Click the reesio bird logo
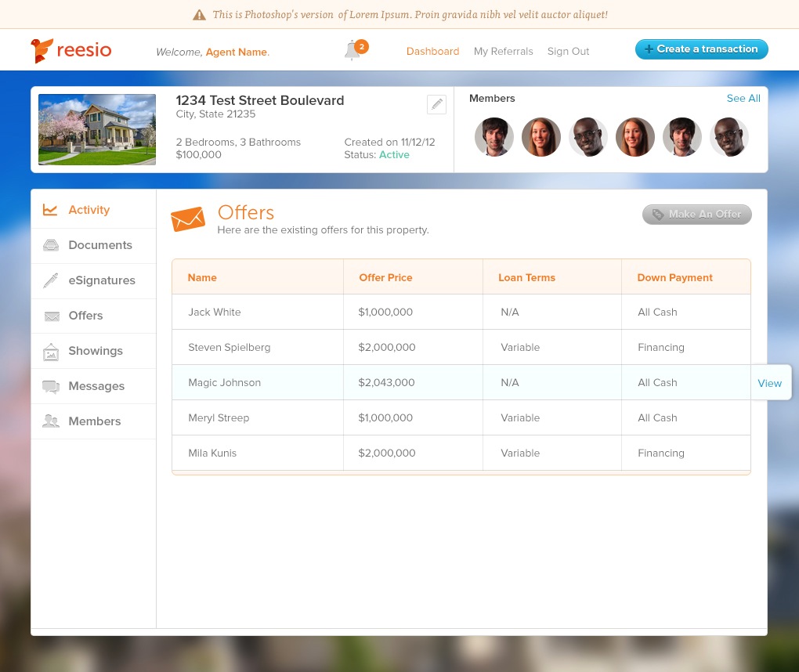This screenshot has width=799, height=672. click(x=42, y=50)
